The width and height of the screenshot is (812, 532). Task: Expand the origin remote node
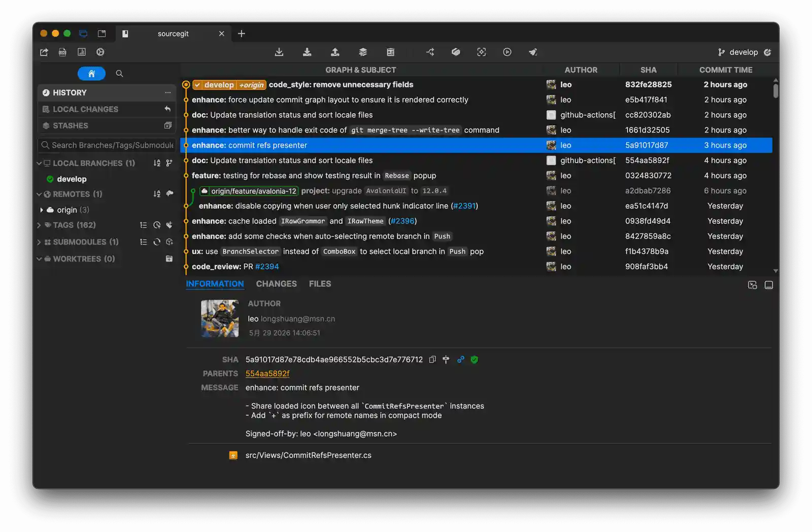[42, 210]
